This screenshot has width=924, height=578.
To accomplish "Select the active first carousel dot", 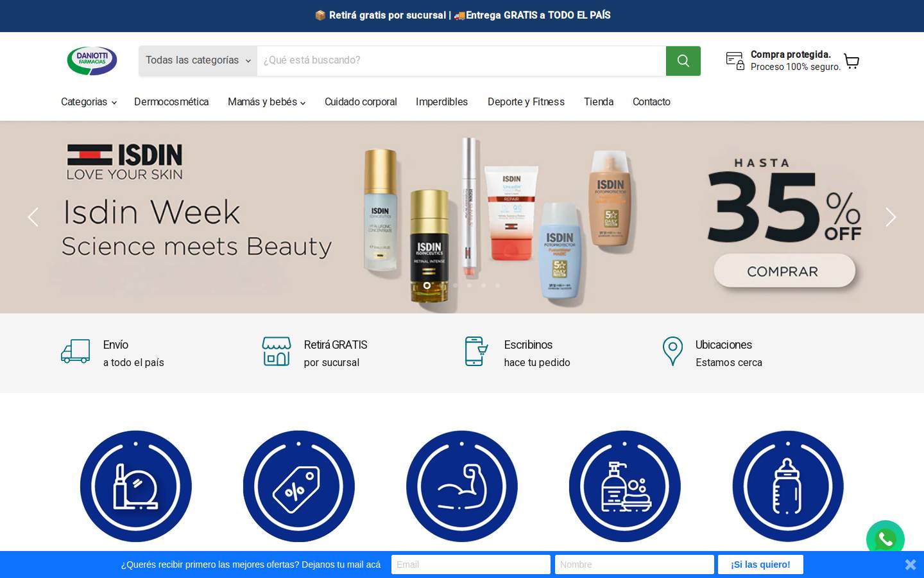I will pos(427,285).
